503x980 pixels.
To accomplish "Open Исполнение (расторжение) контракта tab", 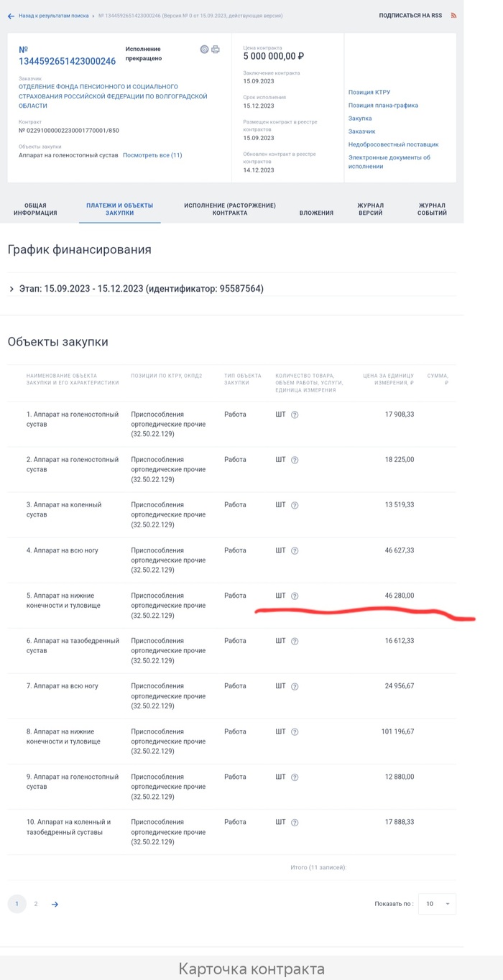I will coord(230,209).
